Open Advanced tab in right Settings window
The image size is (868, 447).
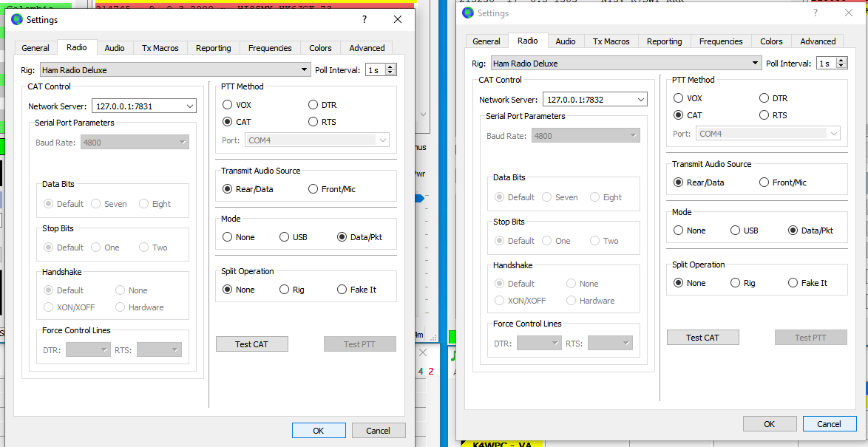point(818,41)
